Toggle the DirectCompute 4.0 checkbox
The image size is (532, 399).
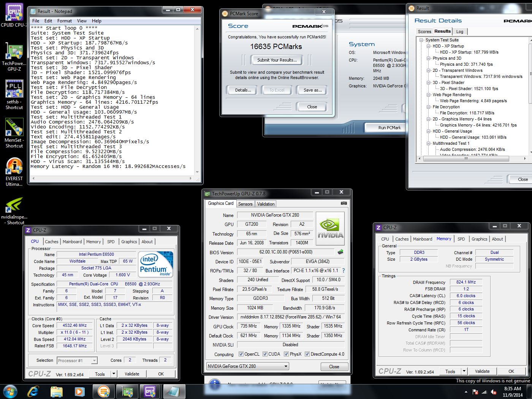[x=307, y=354]
